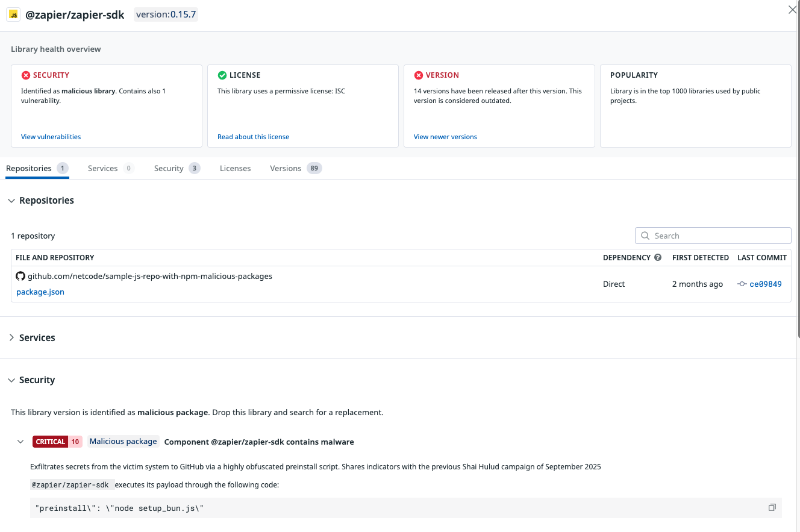
Task: Expand the Services section
Action: 11,337
